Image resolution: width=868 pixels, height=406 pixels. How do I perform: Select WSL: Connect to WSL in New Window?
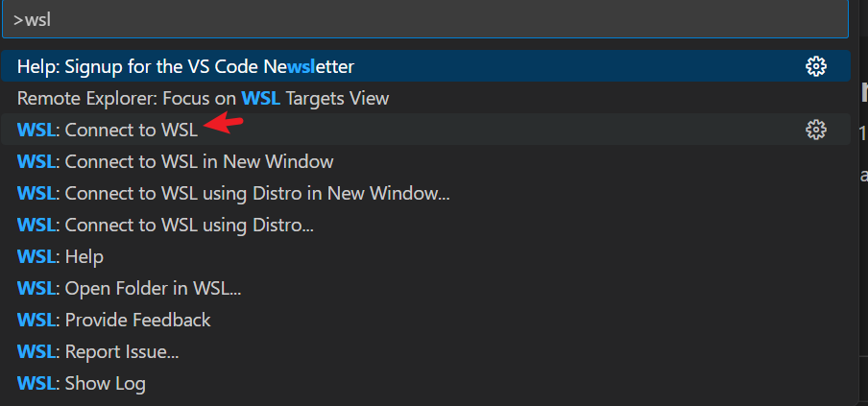[425, 161]
